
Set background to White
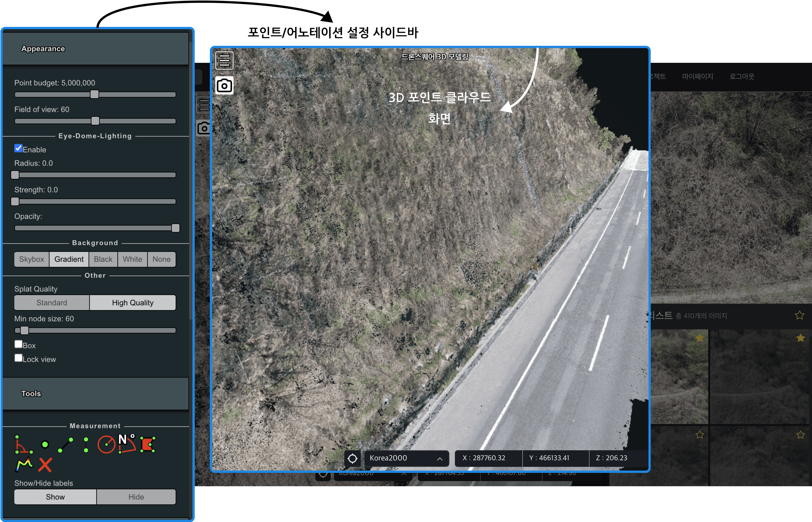pyautogui.click(x=133, y=259)
